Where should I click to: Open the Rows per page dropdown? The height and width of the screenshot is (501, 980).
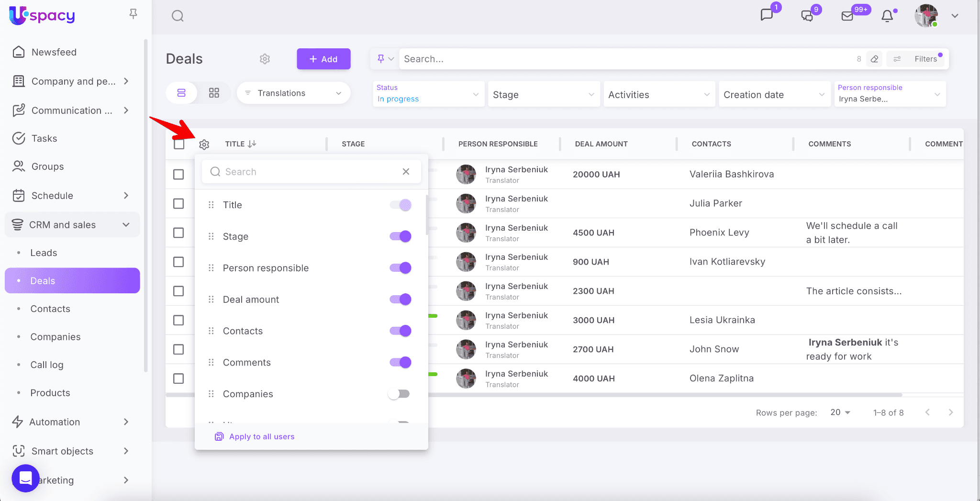coord(840,412)
